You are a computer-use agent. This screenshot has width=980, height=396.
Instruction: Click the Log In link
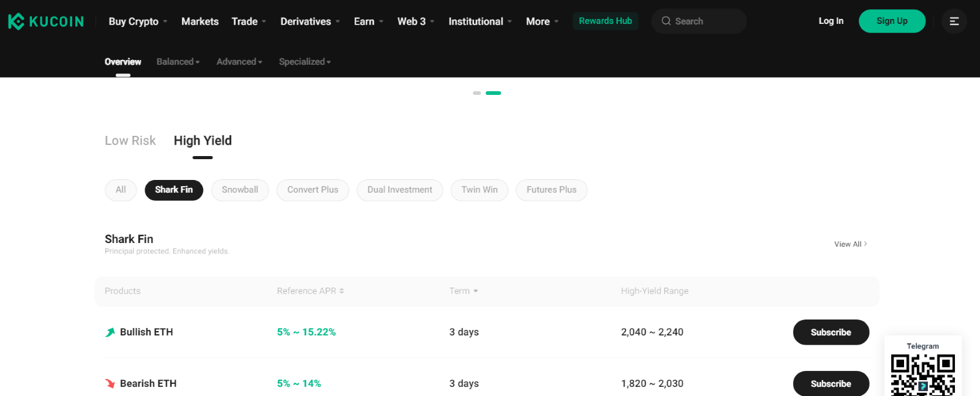[x=831, y=21]
